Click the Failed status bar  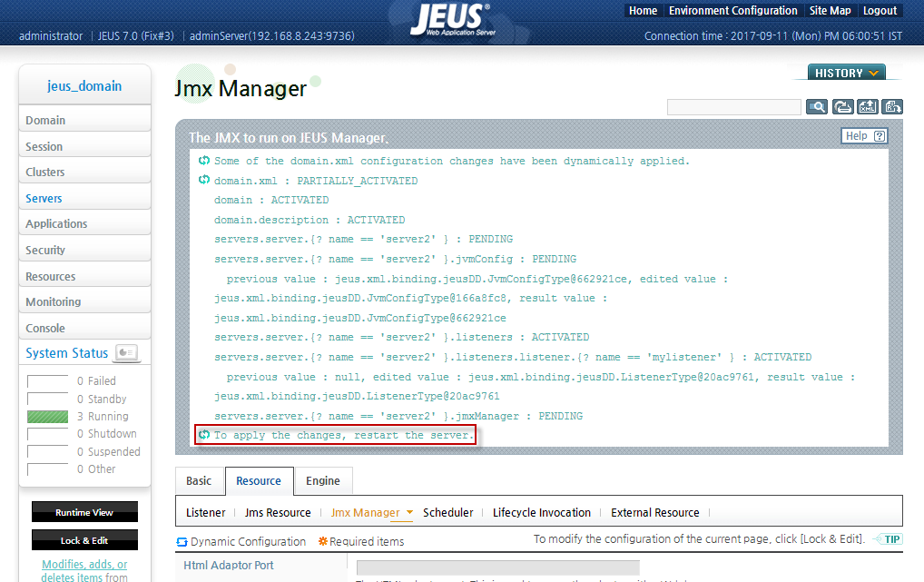pos(48,381)
